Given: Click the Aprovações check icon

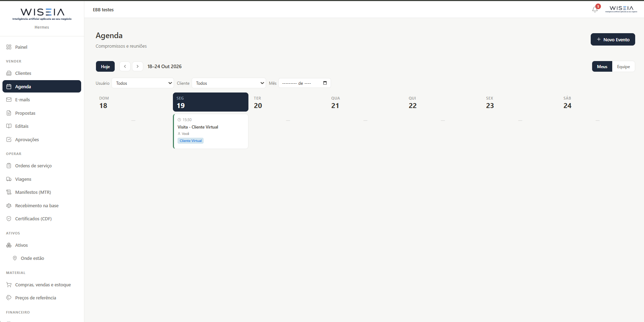Looking at the screenshot, I should tap(9, 139).
